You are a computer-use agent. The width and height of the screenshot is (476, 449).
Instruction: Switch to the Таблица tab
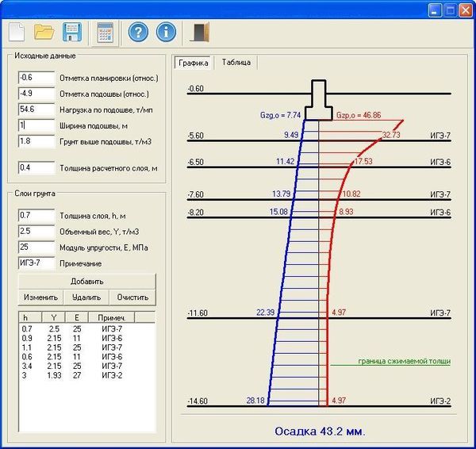236,63
